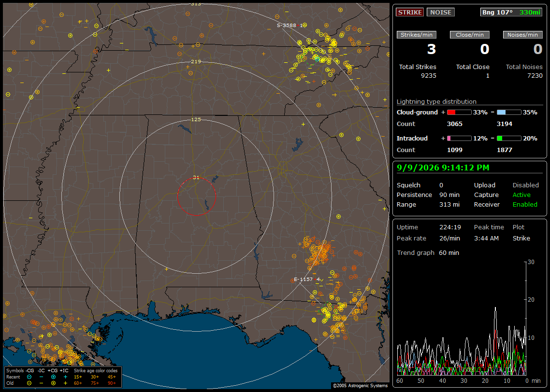Click the Old +CG symbol in legend

click(x=53, y=383)
